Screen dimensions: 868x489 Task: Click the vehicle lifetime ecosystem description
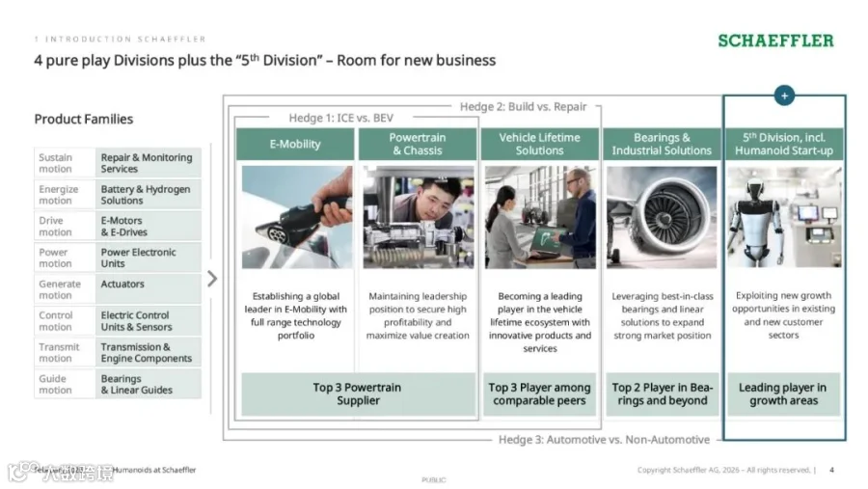point(540,322)
